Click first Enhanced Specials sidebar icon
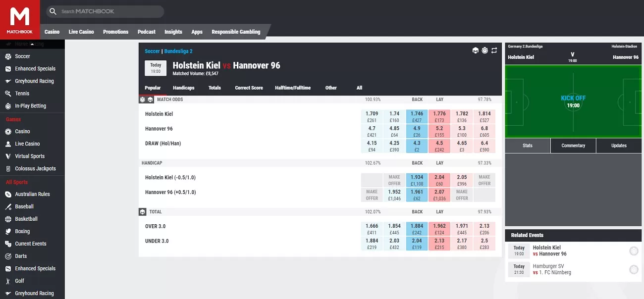Image resolution: width=644 pixels, height=299 pixels. coord(8,69)
